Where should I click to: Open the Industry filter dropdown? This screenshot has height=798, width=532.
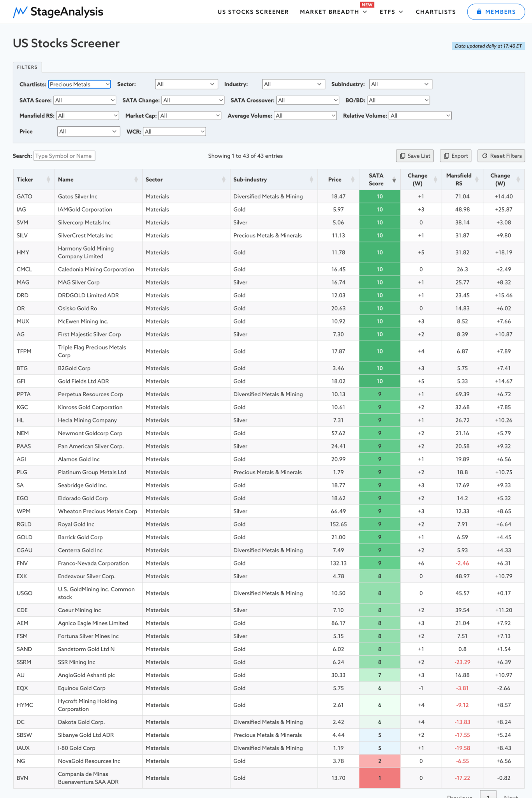click(x=293, y=84)
